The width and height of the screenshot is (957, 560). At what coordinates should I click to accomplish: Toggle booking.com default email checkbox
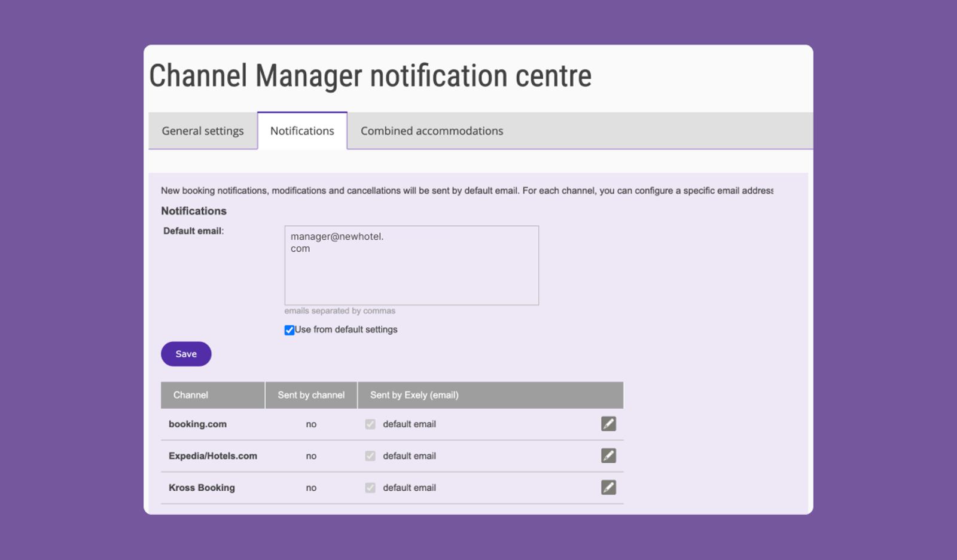tap(370, 424)
